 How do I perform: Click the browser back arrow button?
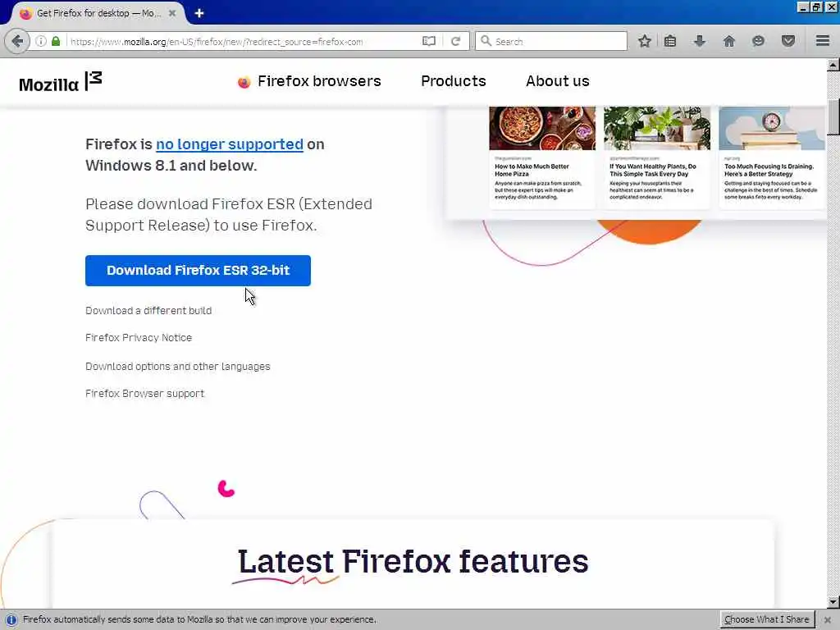click(17, 41)
